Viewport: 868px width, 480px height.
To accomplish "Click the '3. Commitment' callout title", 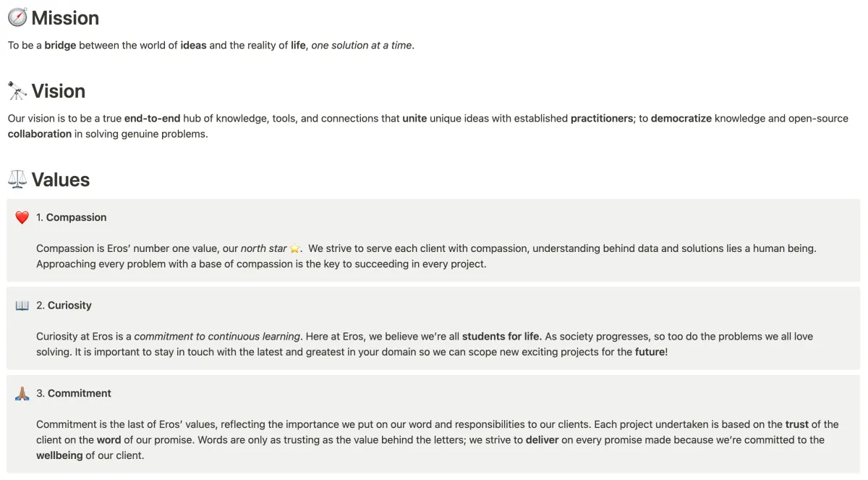I will coord(74,394).
